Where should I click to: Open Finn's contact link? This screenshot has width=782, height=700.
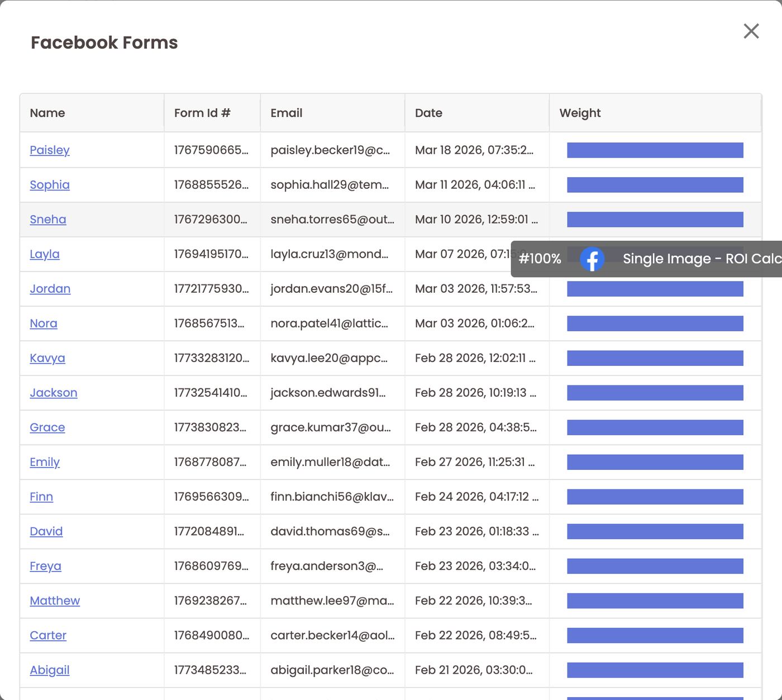coord(41,497)
